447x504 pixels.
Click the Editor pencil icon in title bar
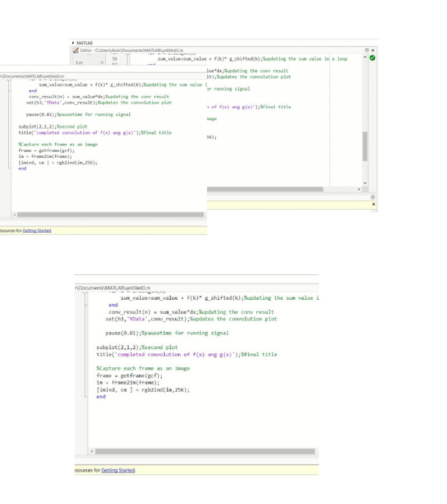pyautogui.click(x=76, y=50)
